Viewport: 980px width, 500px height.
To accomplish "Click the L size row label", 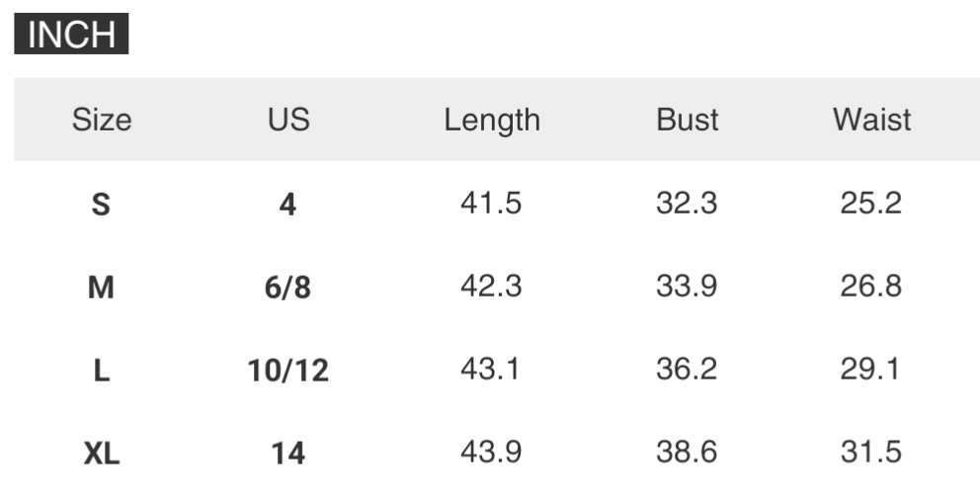I will pos(101,371).
